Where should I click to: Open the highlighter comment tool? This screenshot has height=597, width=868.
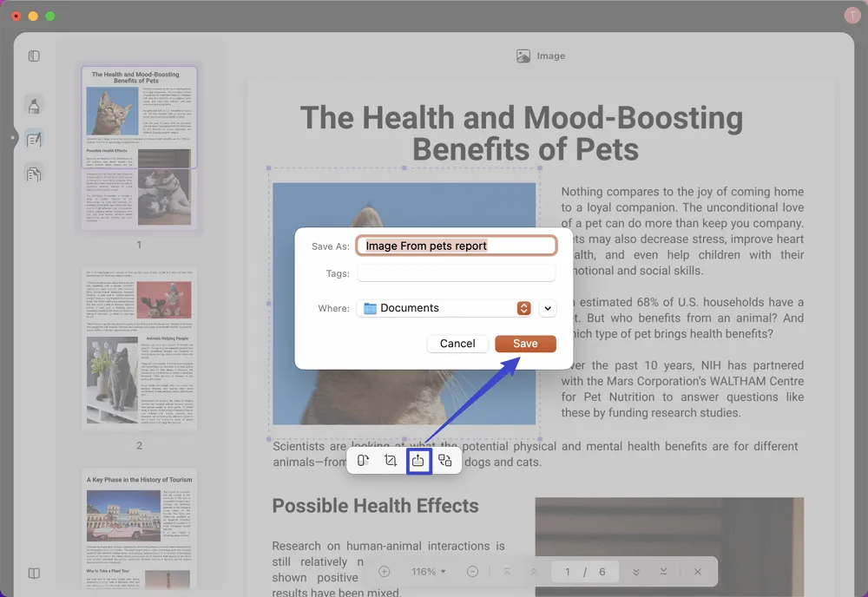(x=34, y=105)
